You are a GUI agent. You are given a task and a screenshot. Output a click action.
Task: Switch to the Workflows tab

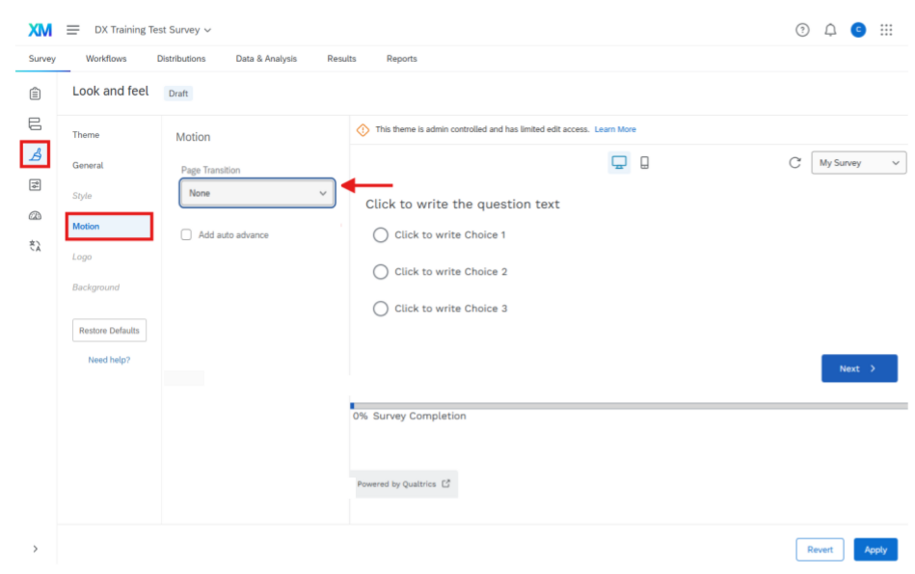tap(106, 59)
